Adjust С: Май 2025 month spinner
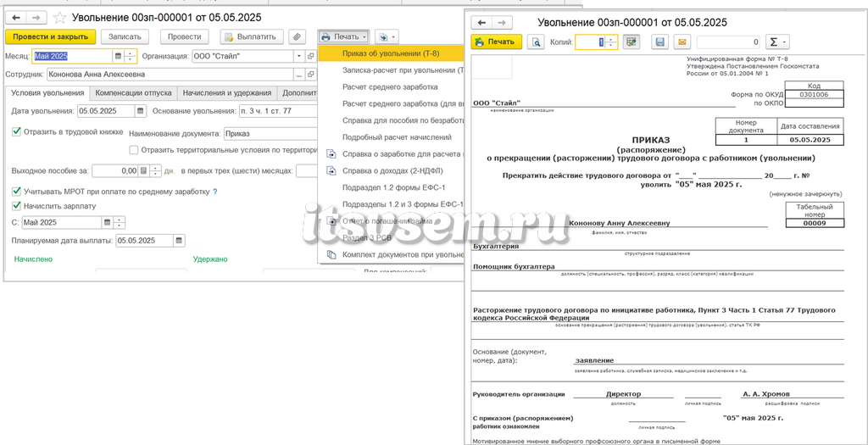This screenshot has height=445, width=868. tap(120, 222)
